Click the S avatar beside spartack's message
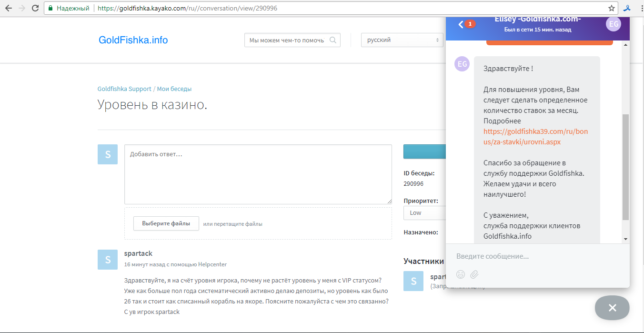The height and width of the screenshot is (333, 644). pyautogui.click(x=108, y=259)
